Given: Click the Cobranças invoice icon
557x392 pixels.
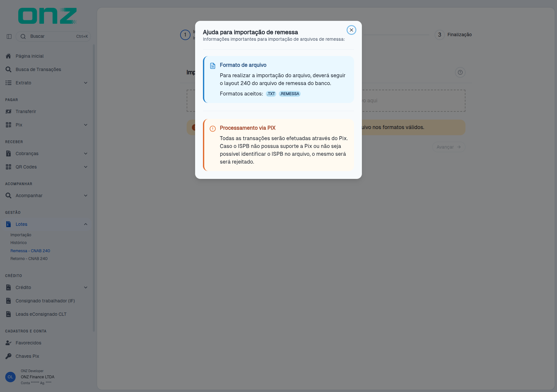Looking at the screenshot, I should 8,153.
